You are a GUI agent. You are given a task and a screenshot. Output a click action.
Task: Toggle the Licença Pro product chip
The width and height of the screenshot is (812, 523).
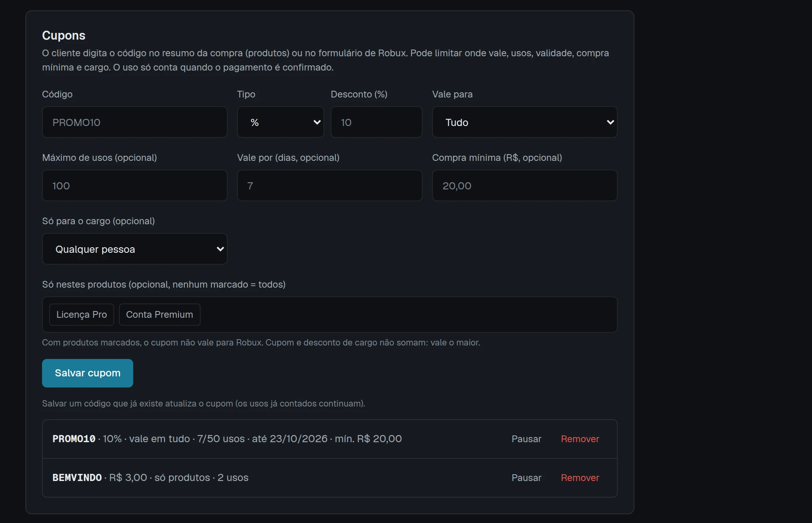[82, 315]
